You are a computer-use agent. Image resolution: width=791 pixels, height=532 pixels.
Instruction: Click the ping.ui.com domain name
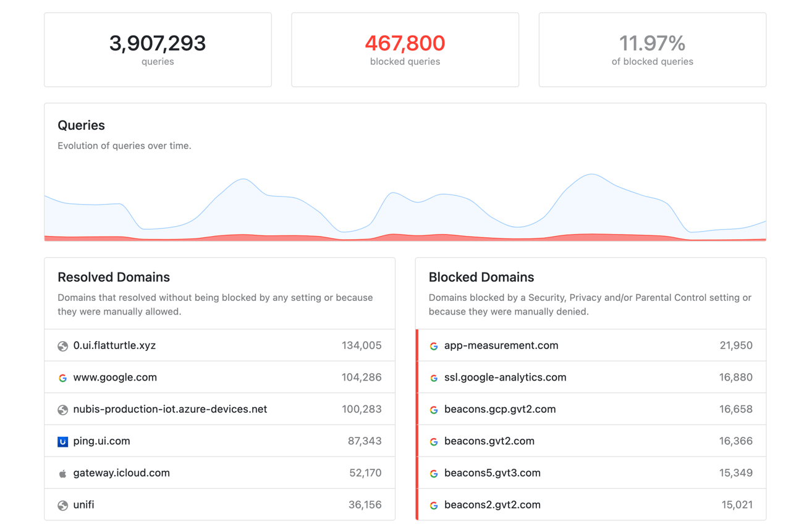(101, 441)
